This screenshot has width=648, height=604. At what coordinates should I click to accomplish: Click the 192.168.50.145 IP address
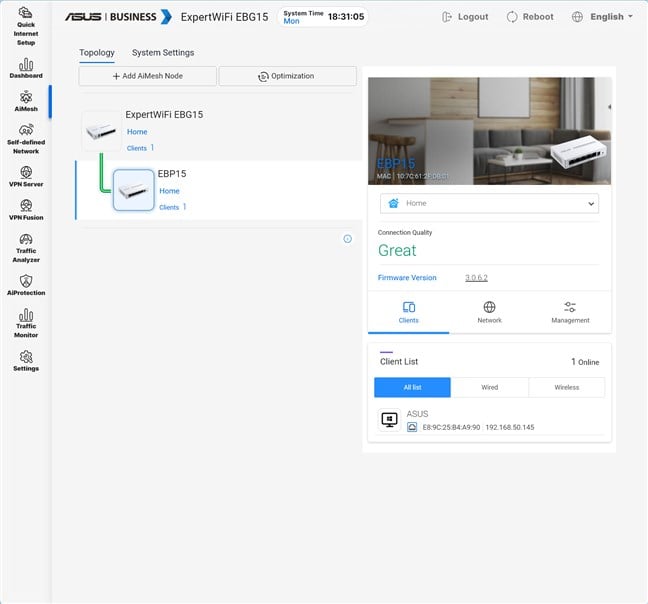pos(510,427)
